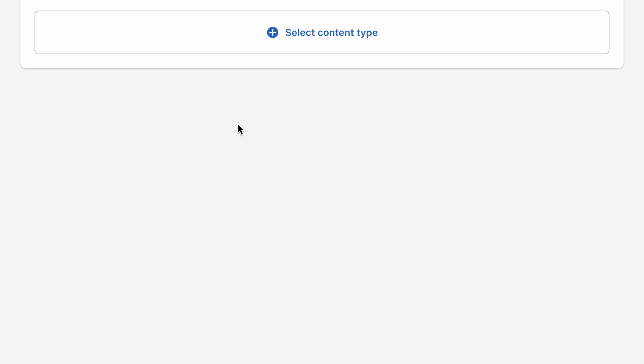Expand the content type selection box
This screenshot has height=364, width=644.
click(x=322, y=32)
